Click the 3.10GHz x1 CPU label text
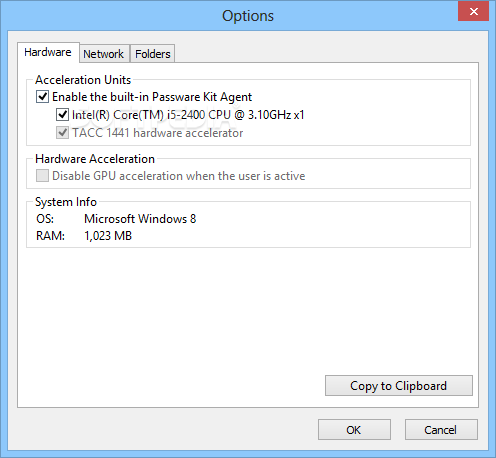The height and width of the screenshot is (458, 496). 276,115
